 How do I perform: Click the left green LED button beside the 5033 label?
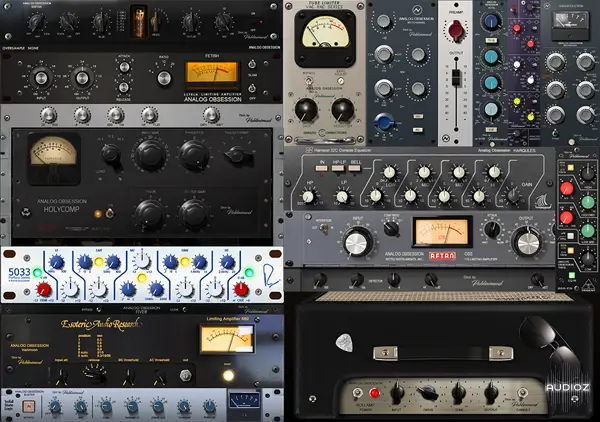pyautogui.click(x=37, y=273)
